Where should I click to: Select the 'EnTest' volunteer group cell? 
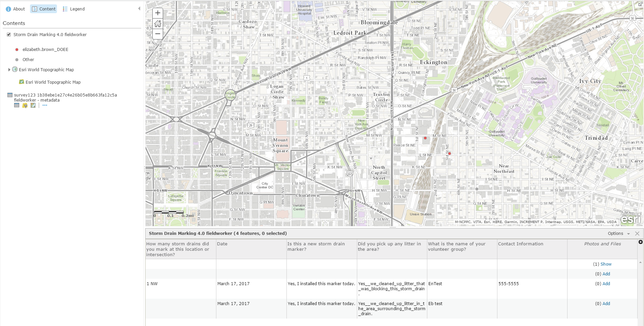pyautogui.click(x=462, y=289)
